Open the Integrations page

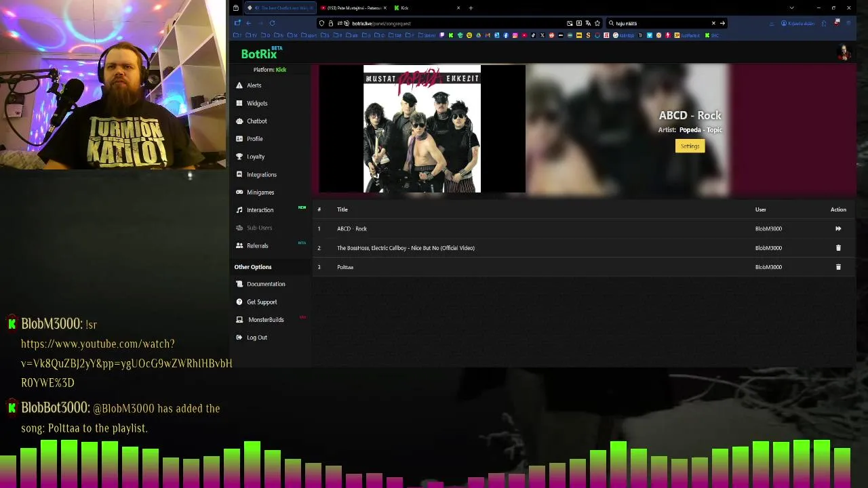pos(256,174)
